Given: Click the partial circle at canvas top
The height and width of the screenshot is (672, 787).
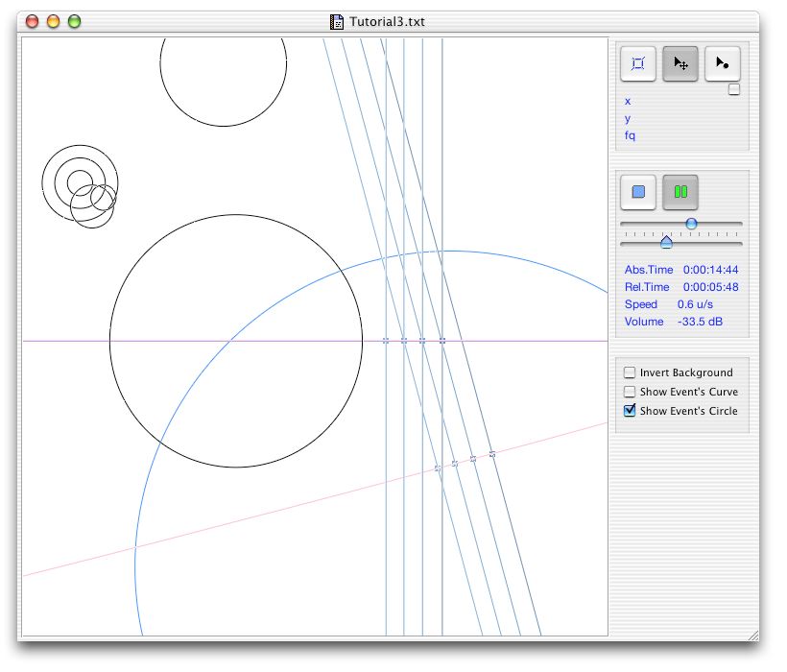Looking at the screenshot, I should click(x=224, y=126).
